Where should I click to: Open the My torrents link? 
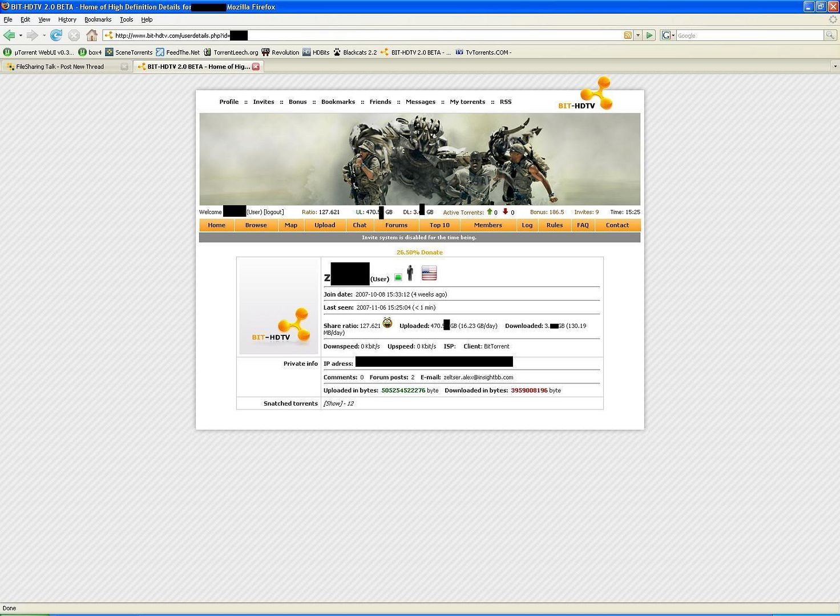pos(467,102)
